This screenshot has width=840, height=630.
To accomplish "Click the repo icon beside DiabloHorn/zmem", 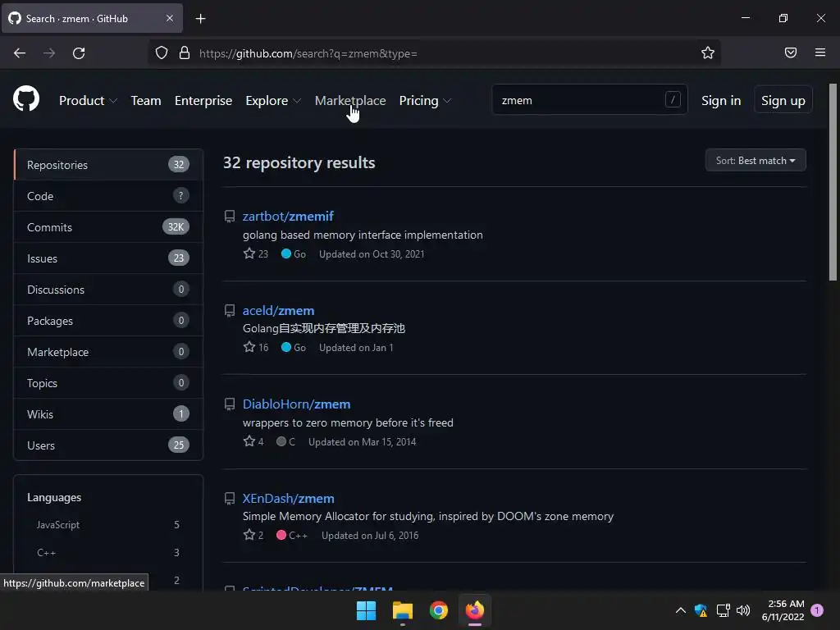I will click(230, 404).
